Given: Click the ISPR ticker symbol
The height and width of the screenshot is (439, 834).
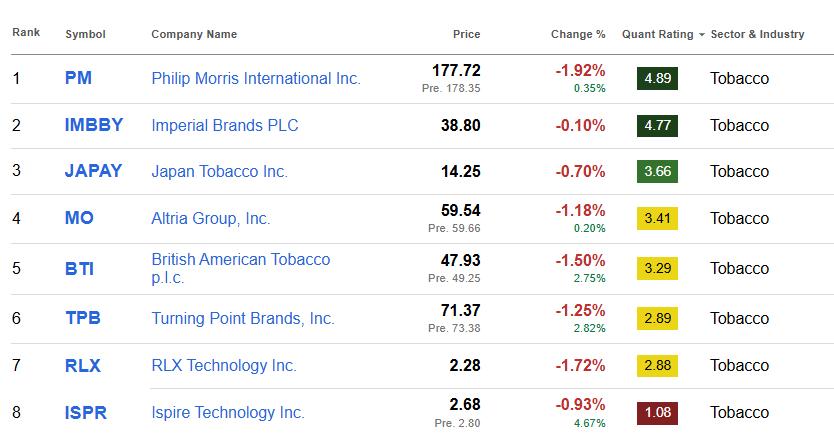Looking at the screenshot, I should [x=86, y=412].
